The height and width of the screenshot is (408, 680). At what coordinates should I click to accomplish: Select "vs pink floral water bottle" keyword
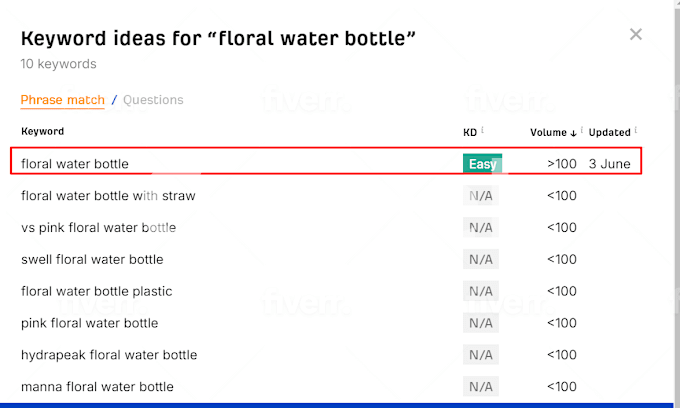(x=98, y=228)
